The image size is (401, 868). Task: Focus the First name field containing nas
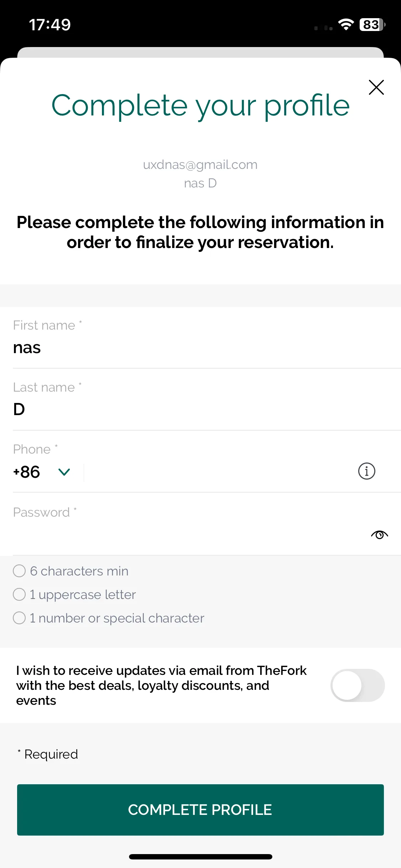(207, 338)
